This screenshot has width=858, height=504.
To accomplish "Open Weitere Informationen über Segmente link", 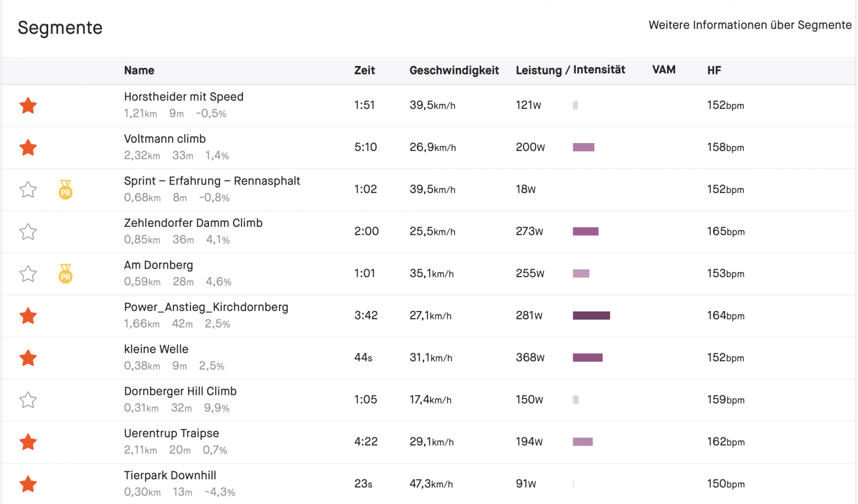I will click(x=750, y=25).
